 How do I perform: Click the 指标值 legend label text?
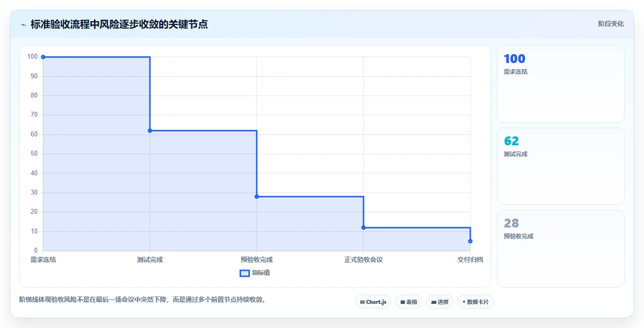click(x=261, y=273)
